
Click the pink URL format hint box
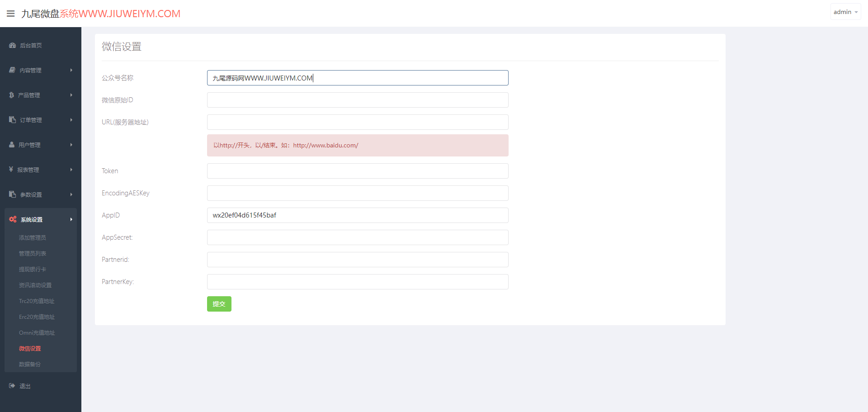358,145
